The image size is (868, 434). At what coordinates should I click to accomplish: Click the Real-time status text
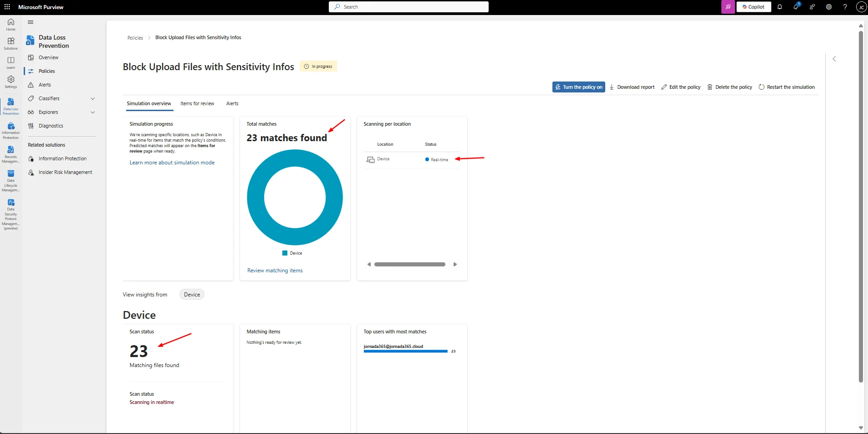coord(439,160)
